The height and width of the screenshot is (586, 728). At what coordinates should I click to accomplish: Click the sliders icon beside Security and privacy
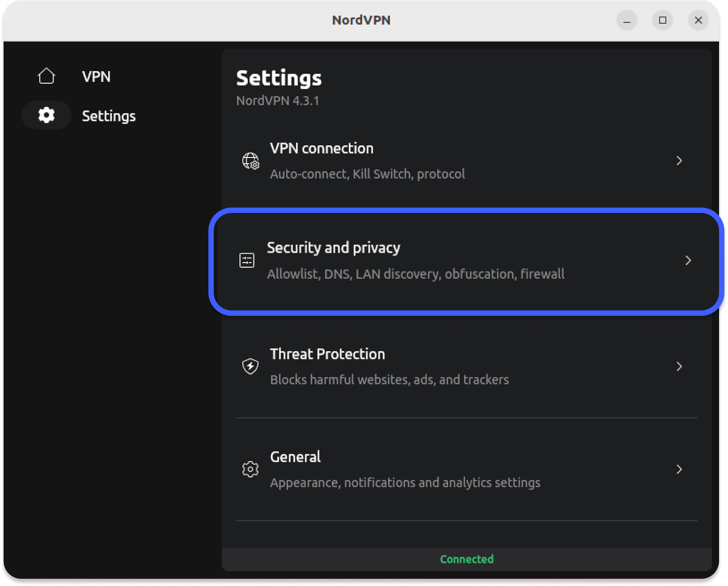[x=247, y=260]
